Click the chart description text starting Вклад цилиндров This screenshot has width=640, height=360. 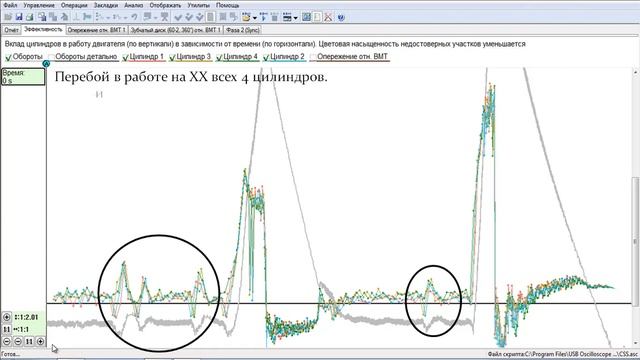tap(265, 44)
